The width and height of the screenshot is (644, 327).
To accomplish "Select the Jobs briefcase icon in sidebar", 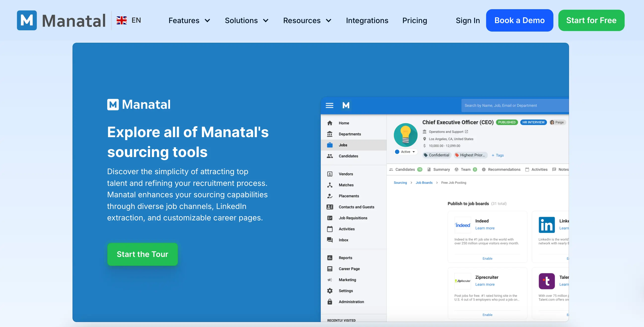I will (330, 145).
